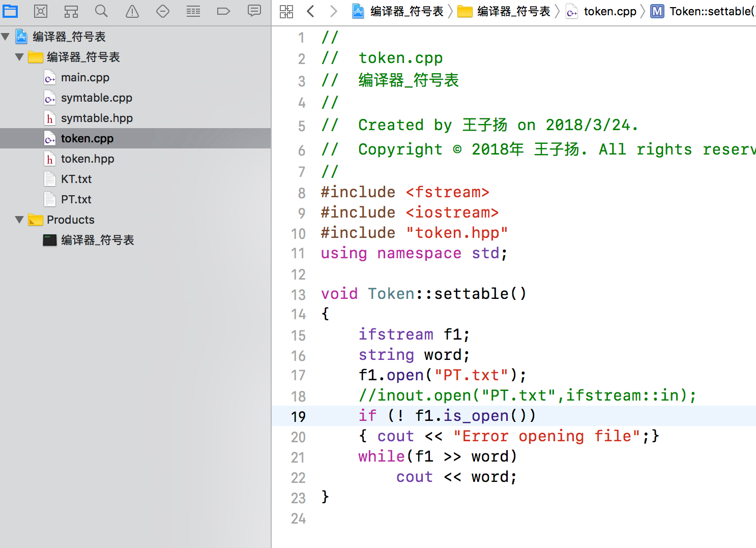Select symtable.cpp in the navigator
This screenshot has width=756, height=548.
click(135, 98)
